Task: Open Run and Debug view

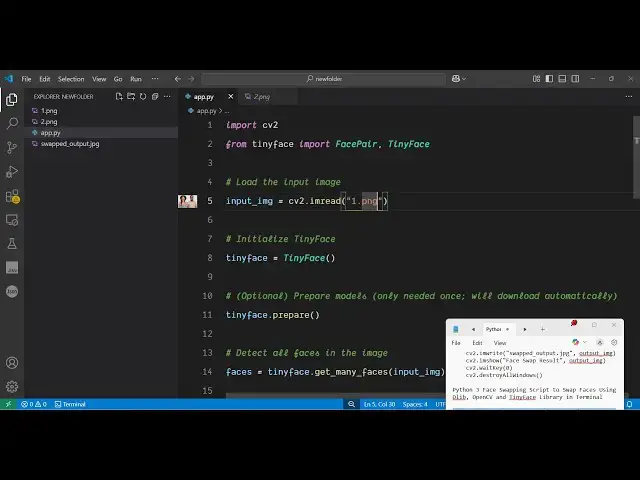Action: [x=12, y=171]
